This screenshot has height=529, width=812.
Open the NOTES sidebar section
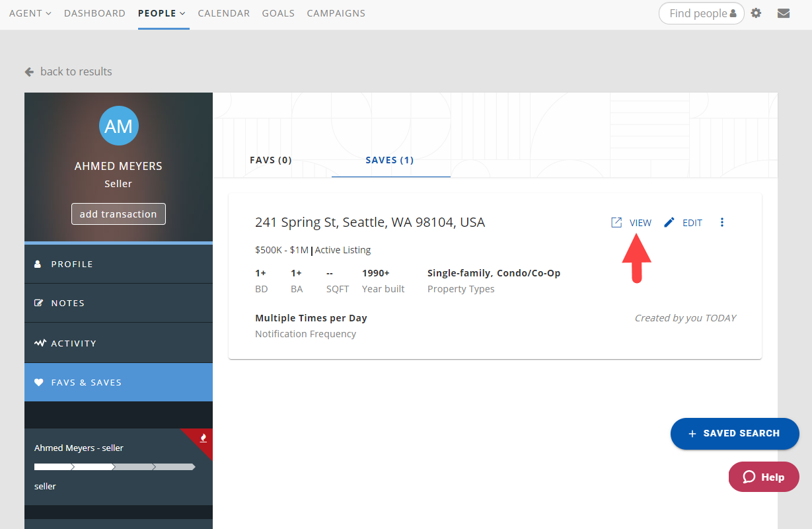click(x=118, y=303)
